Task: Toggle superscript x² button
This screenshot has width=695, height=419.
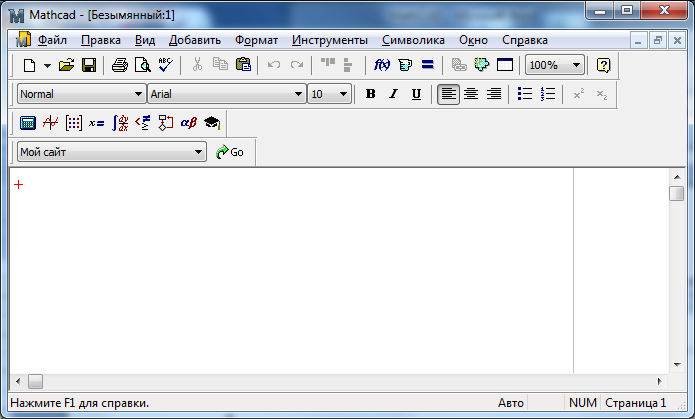Action: coord(578,94)
